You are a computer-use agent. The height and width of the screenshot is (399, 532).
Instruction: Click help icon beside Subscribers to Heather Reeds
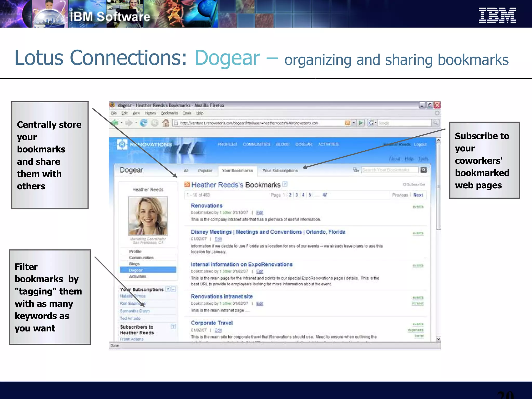pyautogui.click(x=174, y=327)
